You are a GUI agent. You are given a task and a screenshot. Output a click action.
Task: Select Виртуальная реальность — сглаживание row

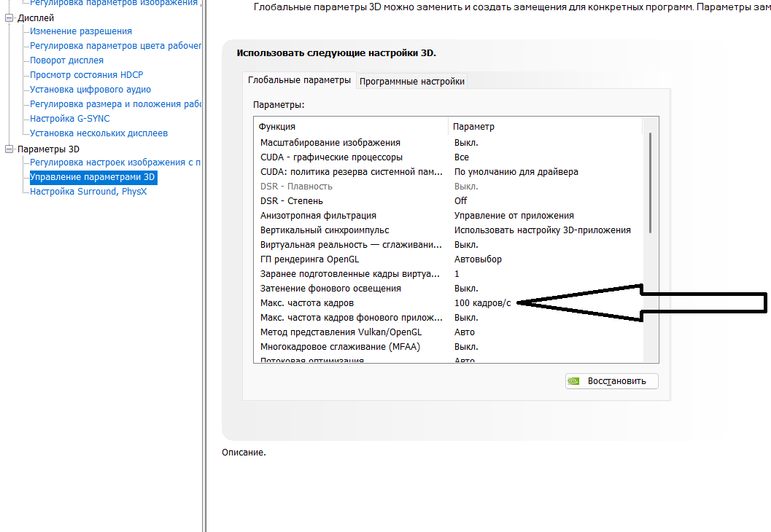click(x=447, y=245)
